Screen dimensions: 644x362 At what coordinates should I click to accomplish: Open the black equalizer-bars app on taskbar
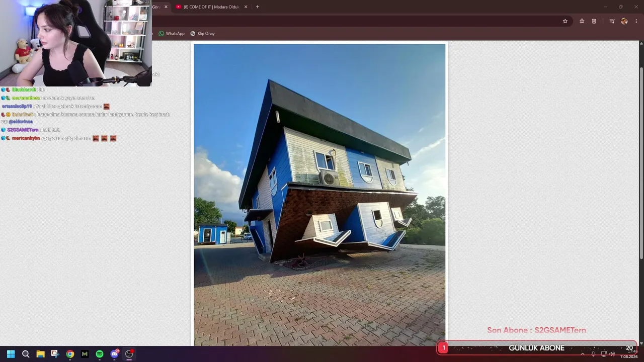click(85, 354)
